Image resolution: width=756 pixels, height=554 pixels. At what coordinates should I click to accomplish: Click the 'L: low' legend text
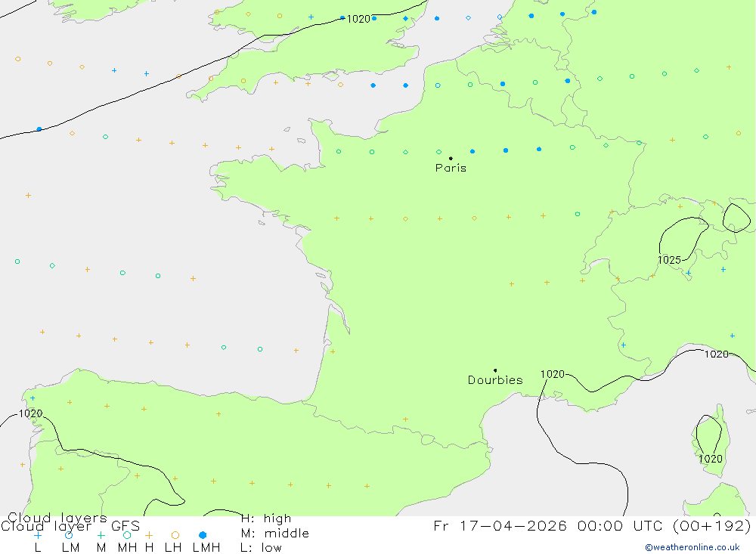pos(261,548)
